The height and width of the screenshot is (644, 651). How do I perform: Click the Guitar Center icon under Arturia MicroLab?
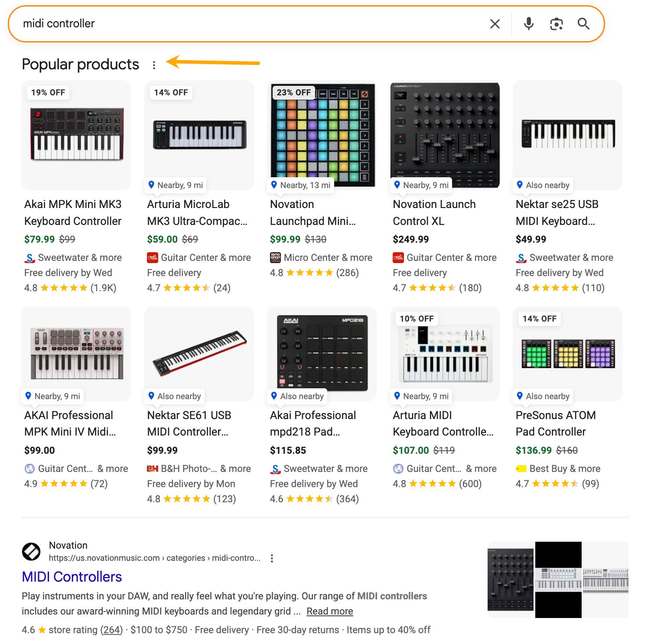(x=152, y=257)
